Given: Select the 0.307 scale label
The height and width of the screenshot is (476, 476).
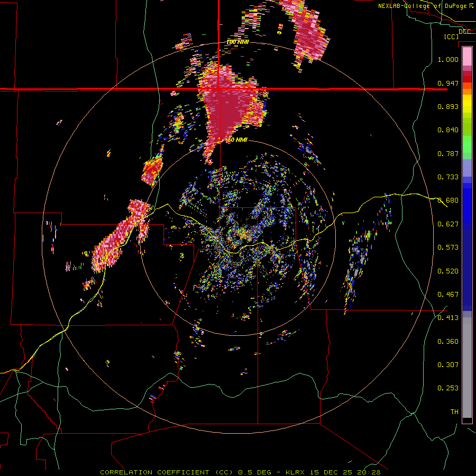Looking at the screenshot, I should click(x=448, y=365).
